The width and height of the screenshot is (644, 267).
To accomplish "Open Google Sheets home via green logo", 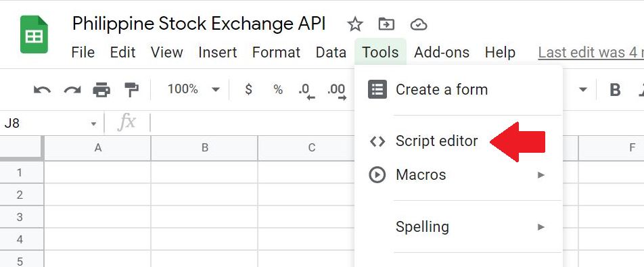I will pyautogui.click(x=34, y=34).
